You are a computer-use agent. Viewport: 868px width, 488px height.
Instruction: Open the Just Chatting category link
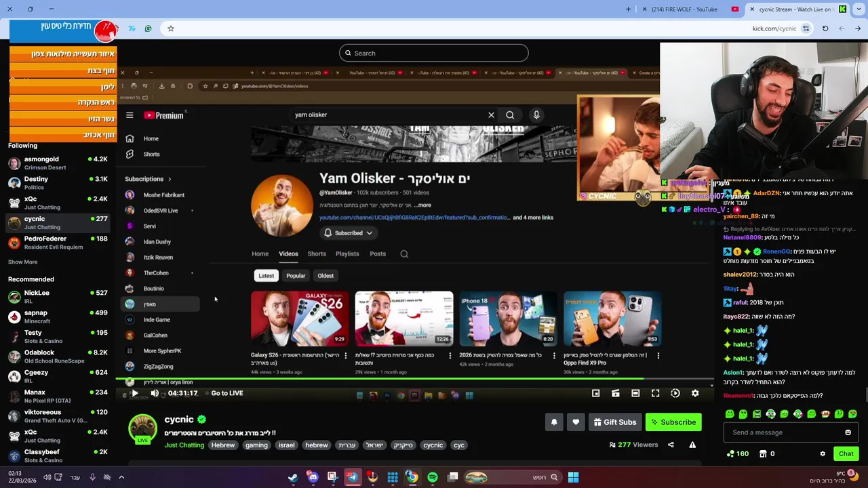tap(184, 445)
